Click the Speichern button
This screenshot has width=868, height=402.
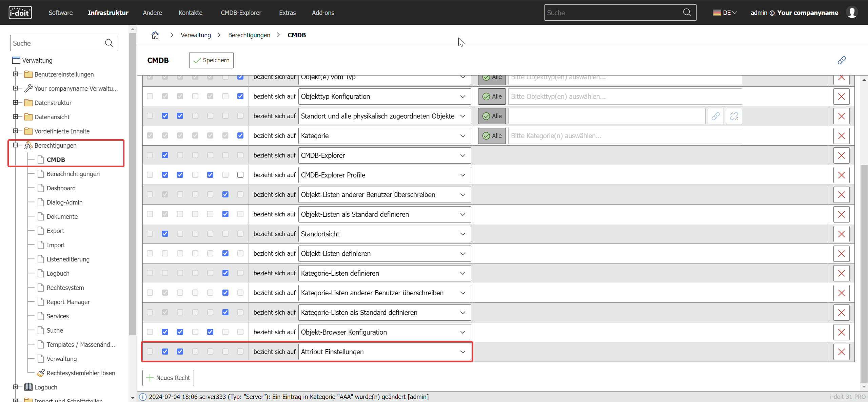[211, 60]
